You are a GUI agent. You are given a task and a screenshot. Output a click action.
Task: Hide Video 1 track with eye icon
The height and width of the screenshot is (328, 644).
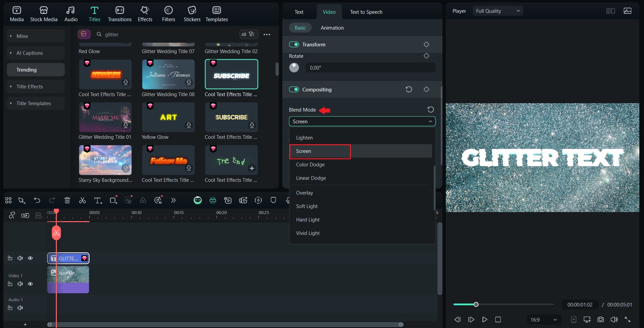pyautogui.click(x=30, y=284)
